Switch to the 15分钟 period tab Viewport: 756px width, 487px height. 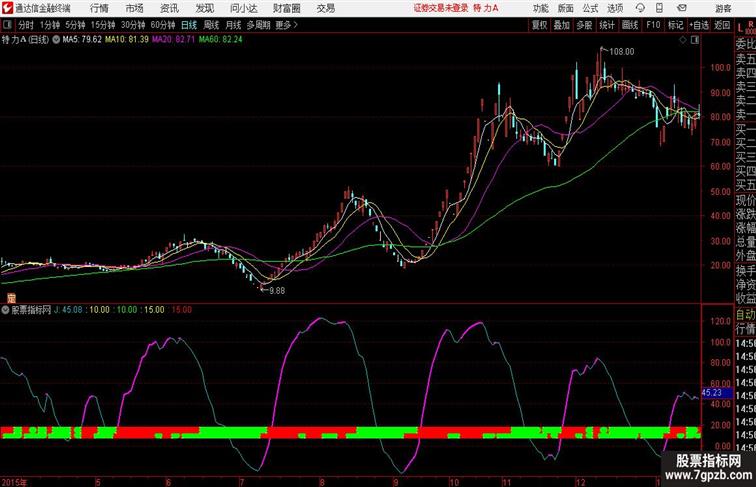point(103,25)
